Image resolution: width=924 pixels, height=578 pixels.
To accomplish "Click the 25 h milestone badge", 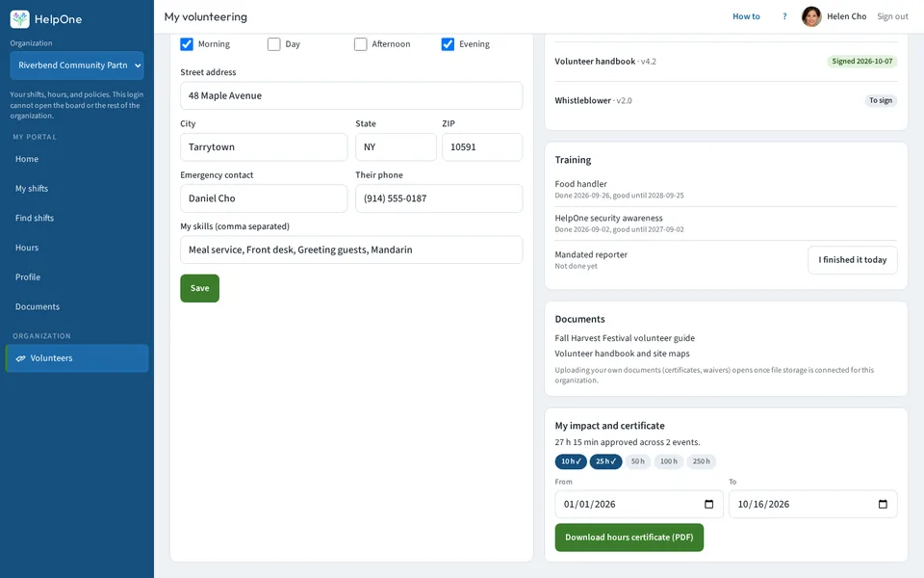I will click(605, 461).
